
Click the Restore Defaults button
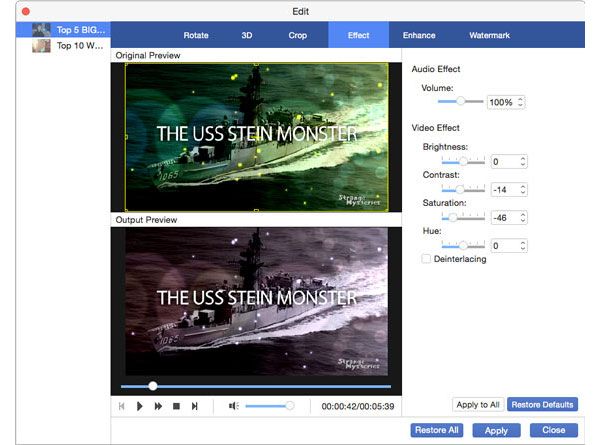coord(541,404)
